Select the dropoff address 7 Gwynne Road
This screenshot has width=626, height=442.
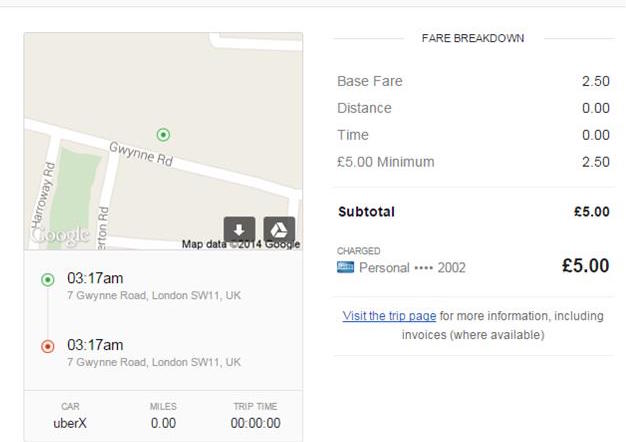tap(154, 362)
